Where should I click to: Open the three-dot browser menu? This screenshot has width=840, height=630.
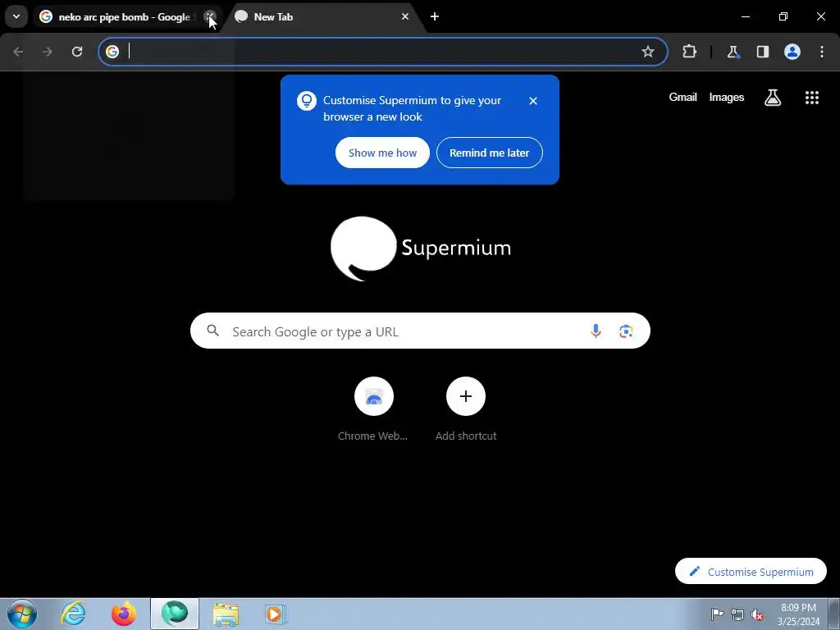point(822,52)
